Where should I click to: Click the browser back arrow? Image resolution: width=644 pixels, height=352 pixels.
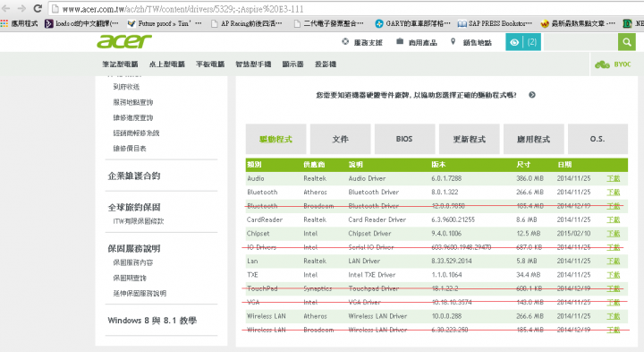5,9
